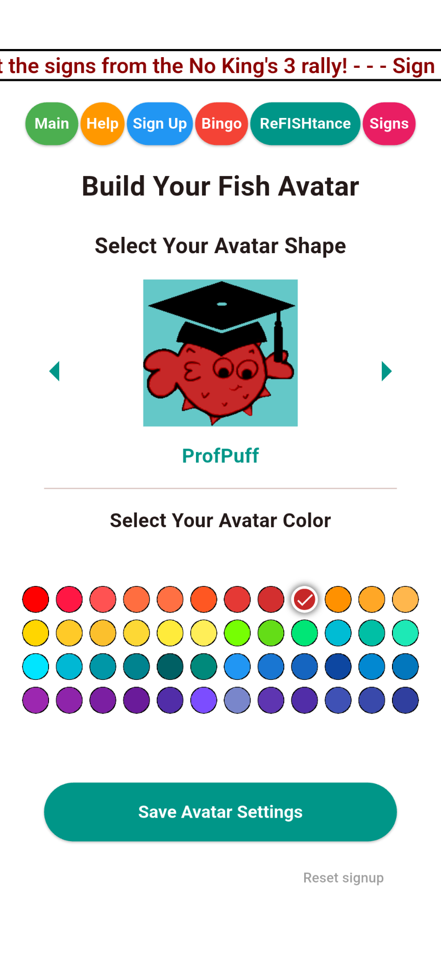
Task: Click the selected red swatch with checkmark
Action: [x=305, y=599]
